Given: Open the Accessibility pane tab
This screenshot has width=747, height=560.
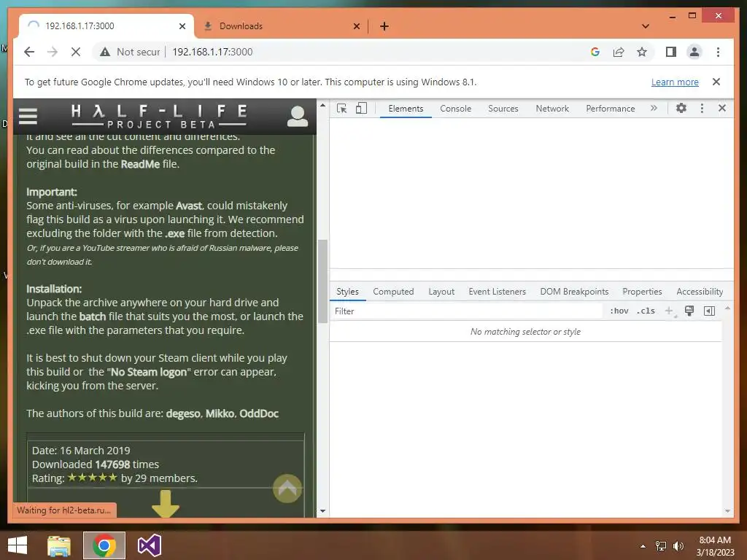Looking at the screenshot, I should (x=700, y=292).
